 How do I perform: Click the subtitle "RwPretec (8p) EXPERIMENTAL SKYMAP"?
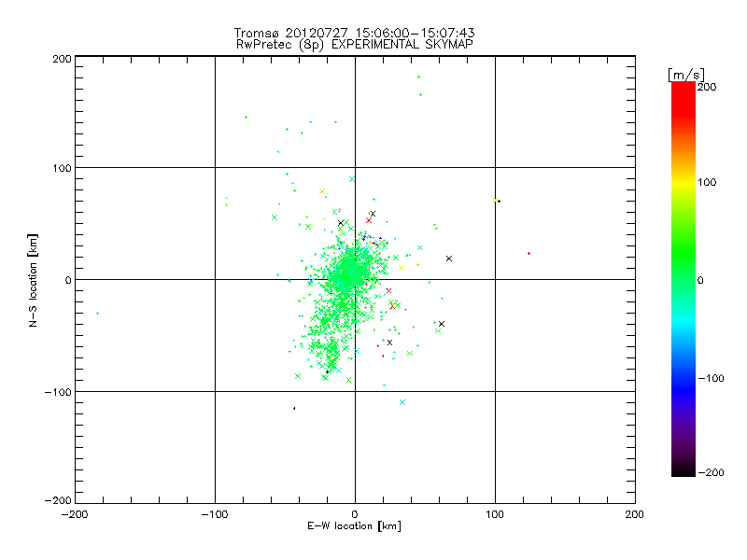355,44
